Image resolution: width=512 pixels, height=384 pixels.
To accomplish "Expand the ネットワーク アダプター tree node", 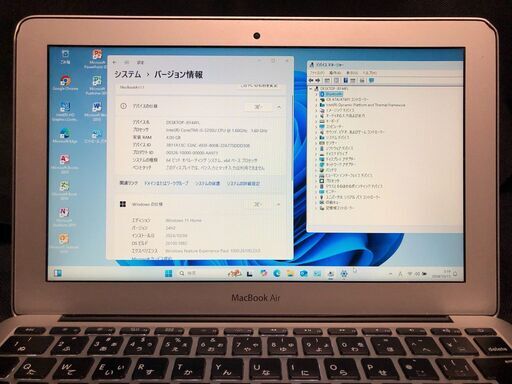I will pyautogui.click(x=316, y=164).
